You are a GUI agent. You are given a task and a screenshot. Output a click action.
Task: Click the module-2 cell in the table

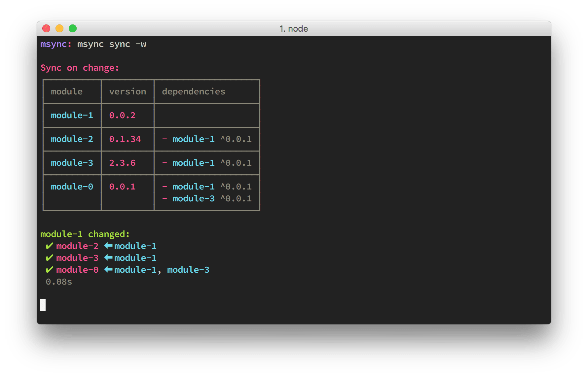(x=72, y=139)
